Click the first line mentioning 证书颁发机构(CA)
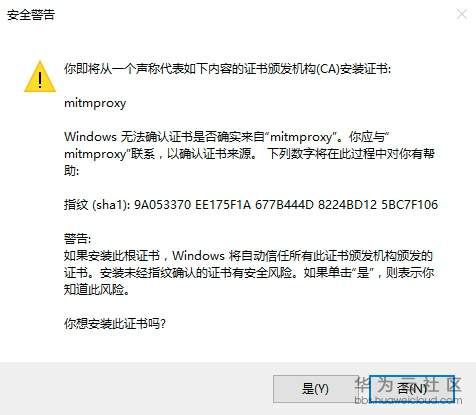This screenshot has width=476, height=415. 227,69
